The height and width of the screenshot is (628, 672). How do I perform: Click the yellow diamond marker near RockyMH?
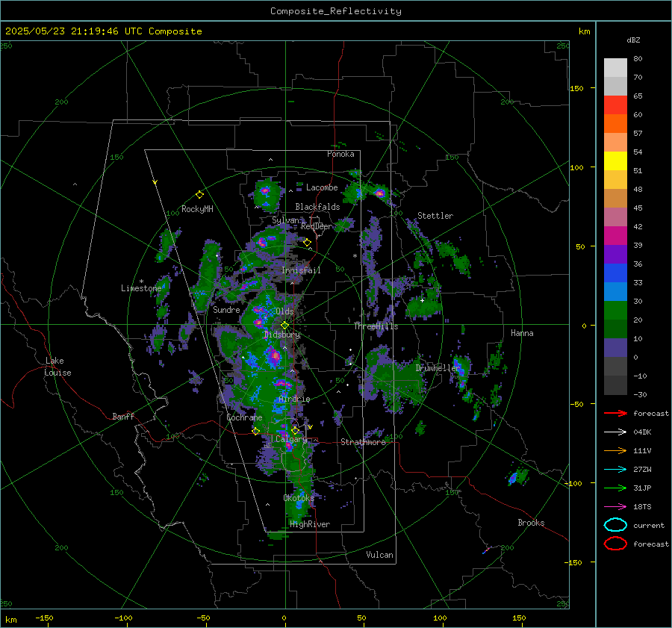point(199,195)
